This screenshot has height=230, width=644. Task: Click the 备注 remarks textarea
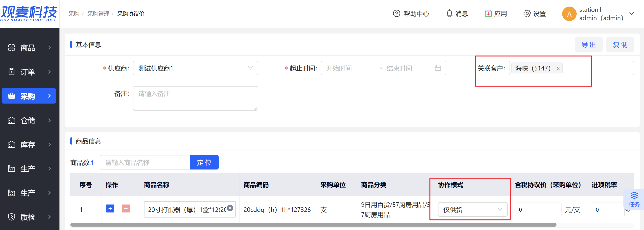pos(196,98)
